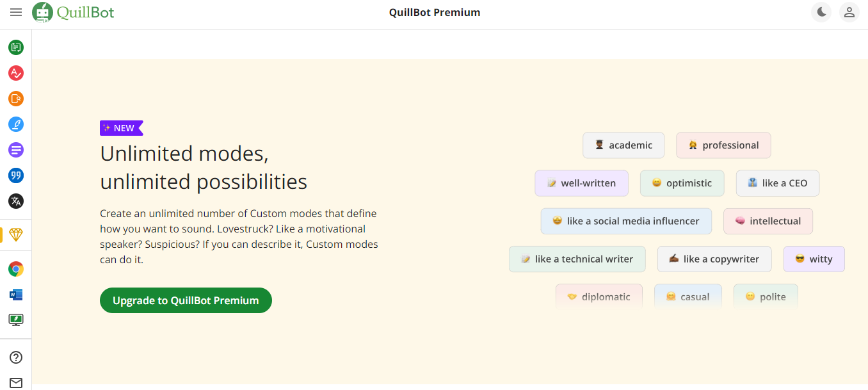Click the contact mail icon
Screen dimensions: 868x390
15,382
